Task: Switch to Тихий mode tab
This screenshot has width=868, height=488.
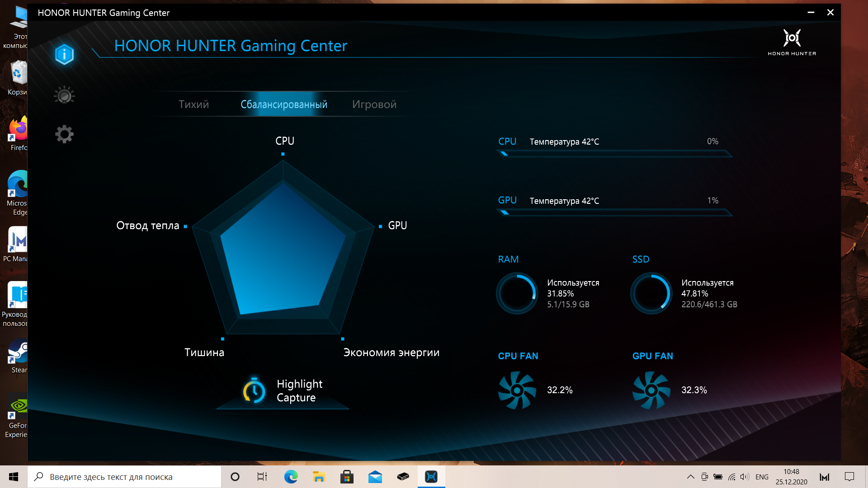Action: [193, 104]
